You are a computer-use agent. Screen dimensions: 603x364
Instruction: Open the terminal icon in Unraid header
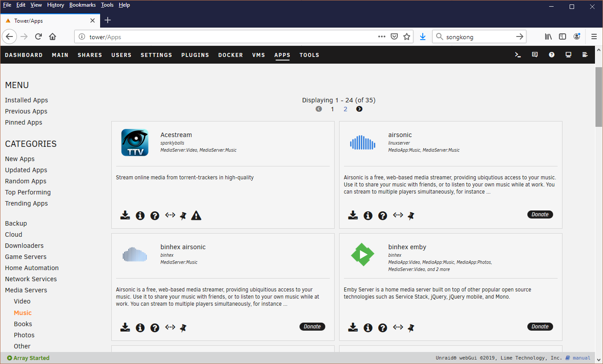tap(518, 55)
